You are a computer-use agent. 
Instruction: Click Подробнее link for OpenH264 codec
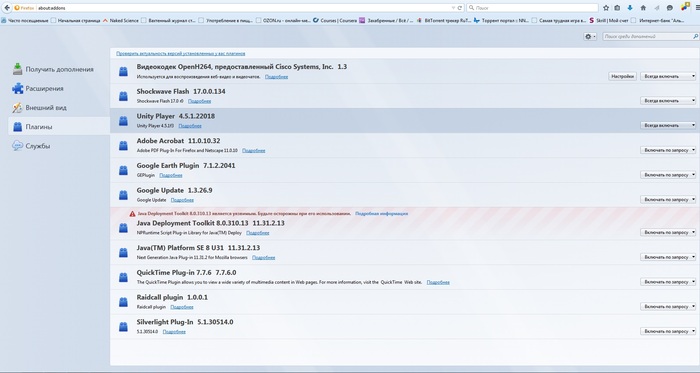point(276,77)
